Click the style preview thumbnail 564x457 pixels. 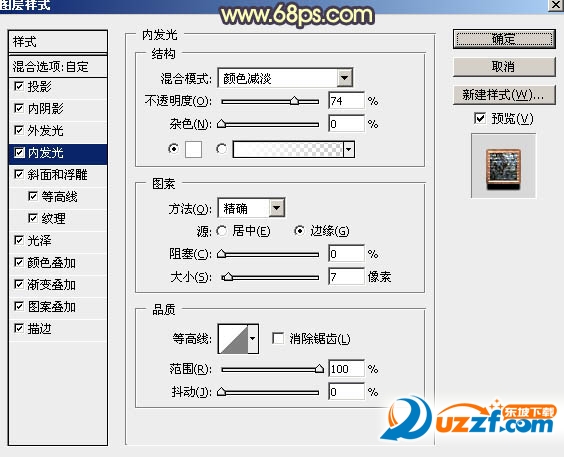point(503,166)
